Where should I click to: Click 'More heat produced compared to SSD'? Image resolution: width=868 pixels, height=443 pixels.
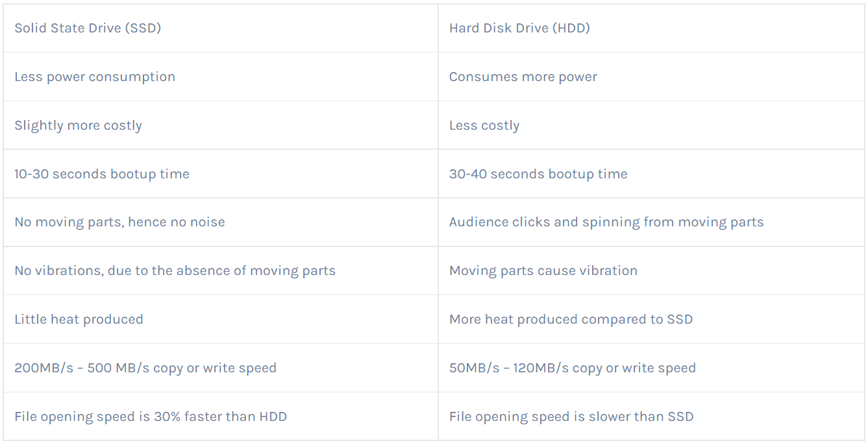point(571,319)
